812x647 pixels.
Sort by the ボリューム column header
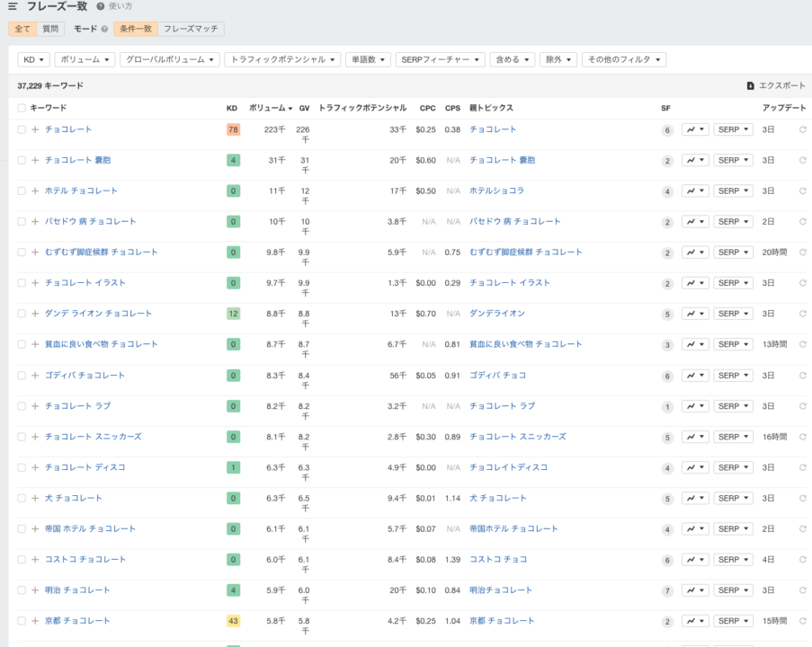click(x=269, y=108)
